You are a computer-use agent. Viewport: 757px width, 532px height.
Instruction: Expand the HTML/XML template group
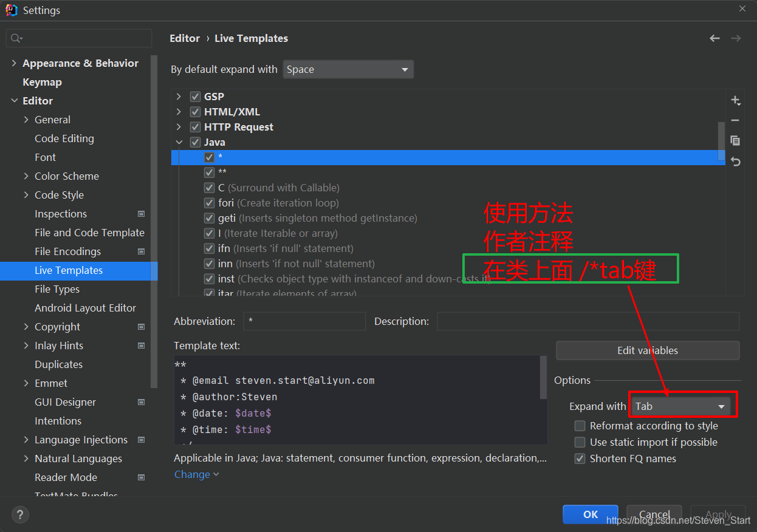coord(179,112)
